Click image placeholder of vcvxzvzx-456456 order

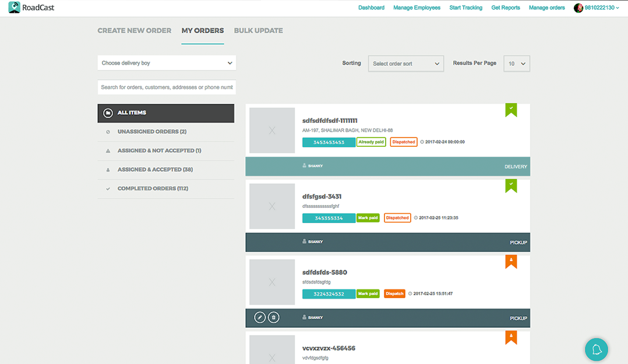(x=272, y=349)
